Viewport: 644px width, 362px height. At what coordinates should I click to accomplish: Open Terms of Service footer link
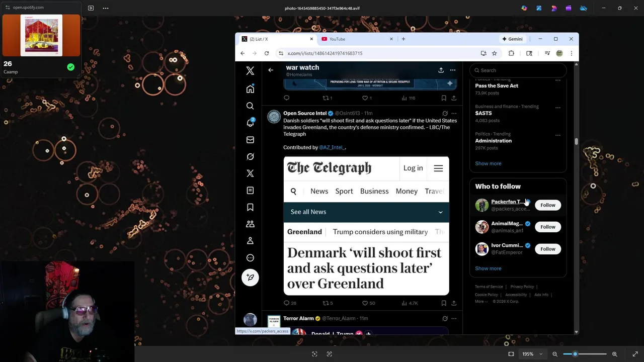point(489,287)
